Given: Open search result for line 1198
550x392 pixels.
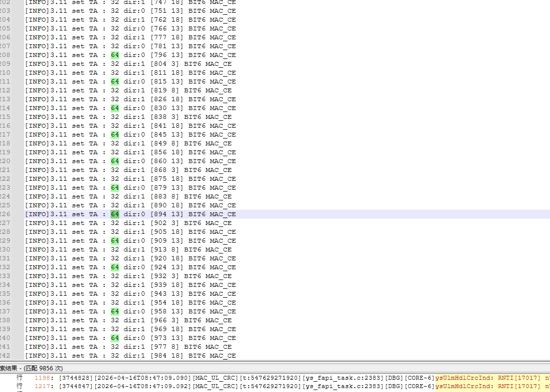Looking at the screenshot, I should (x=42, y=377).
